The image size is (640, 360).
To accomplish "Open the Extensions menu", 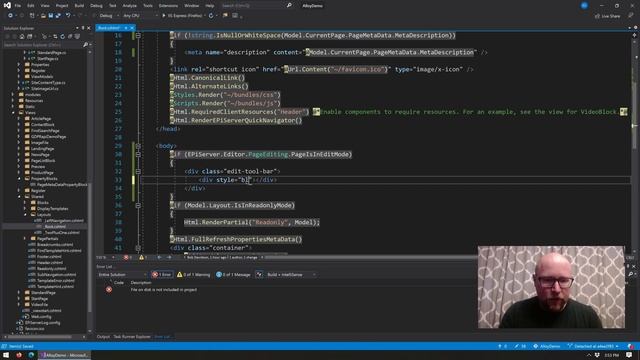I will pos(168,6).
